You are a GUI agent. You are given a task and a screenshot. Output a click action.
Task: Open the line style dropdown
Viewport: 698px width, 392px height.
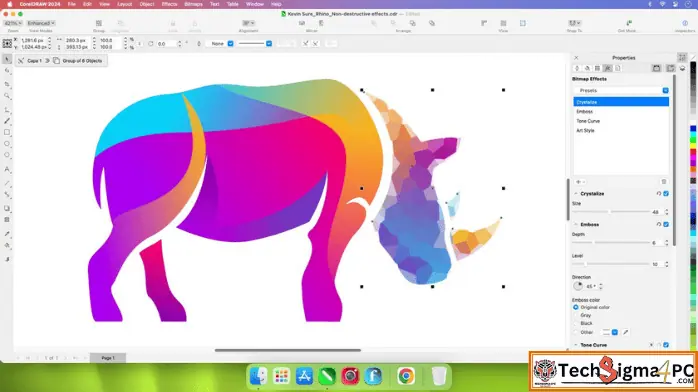(x=255, y=44)
